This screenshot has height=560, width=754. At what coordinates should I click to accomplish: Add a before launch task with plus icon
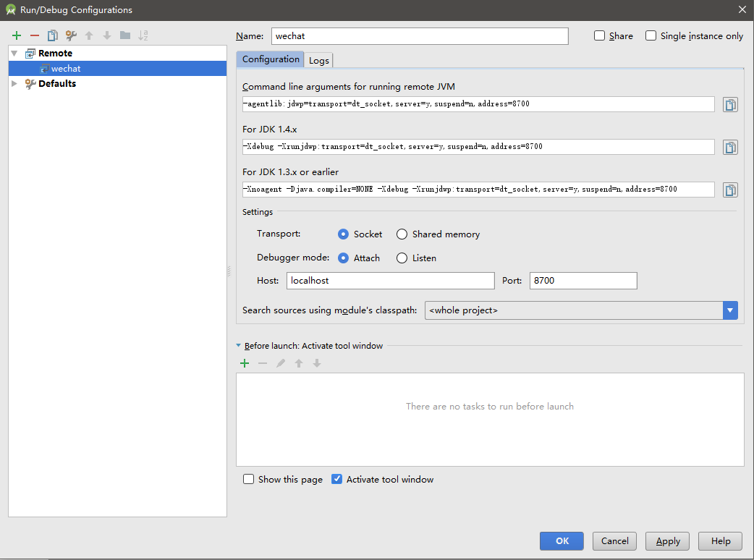[245, 363]
